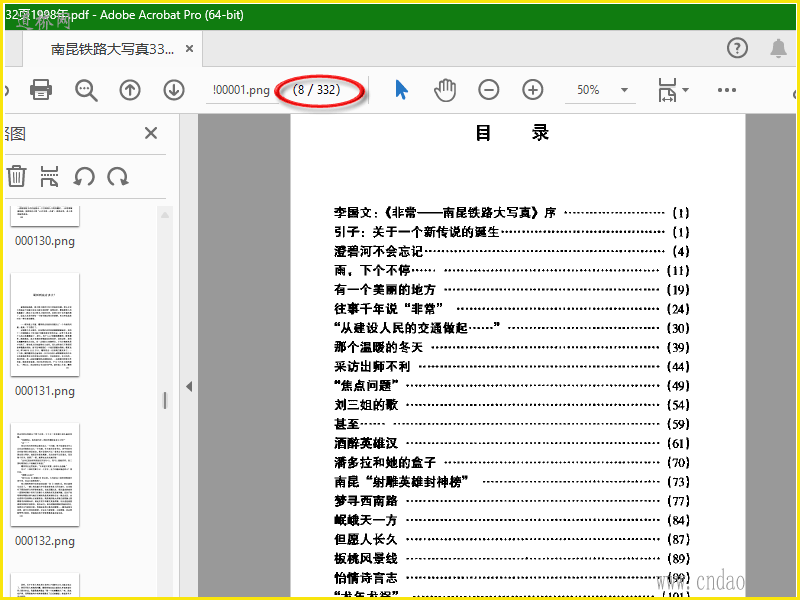Screen dimensions: 800x600
Task: Click contents entry 但愿人长久
Action: [x=366, y=539]
